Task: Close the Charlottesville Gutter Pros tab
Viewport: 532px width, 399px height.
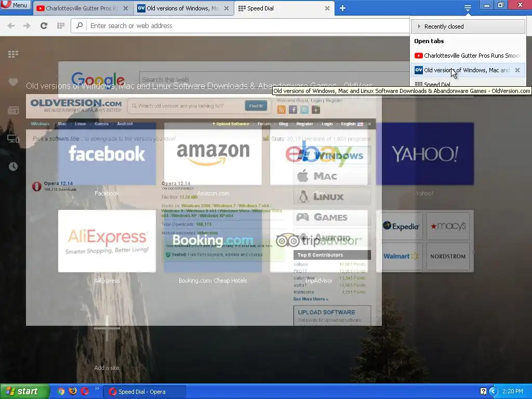Action: [x=126, y=8]
